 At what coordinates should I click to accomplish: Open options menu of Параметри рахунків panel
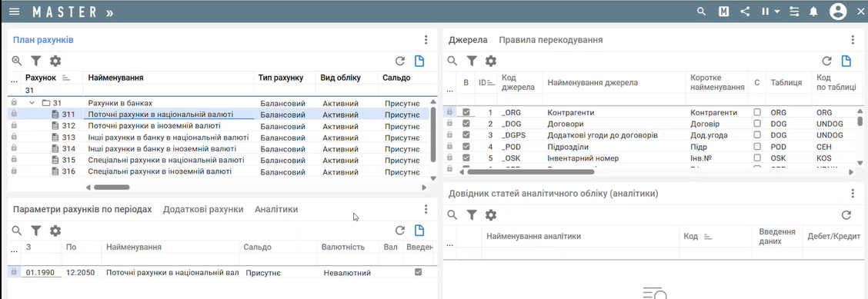[x=426, y=210]
